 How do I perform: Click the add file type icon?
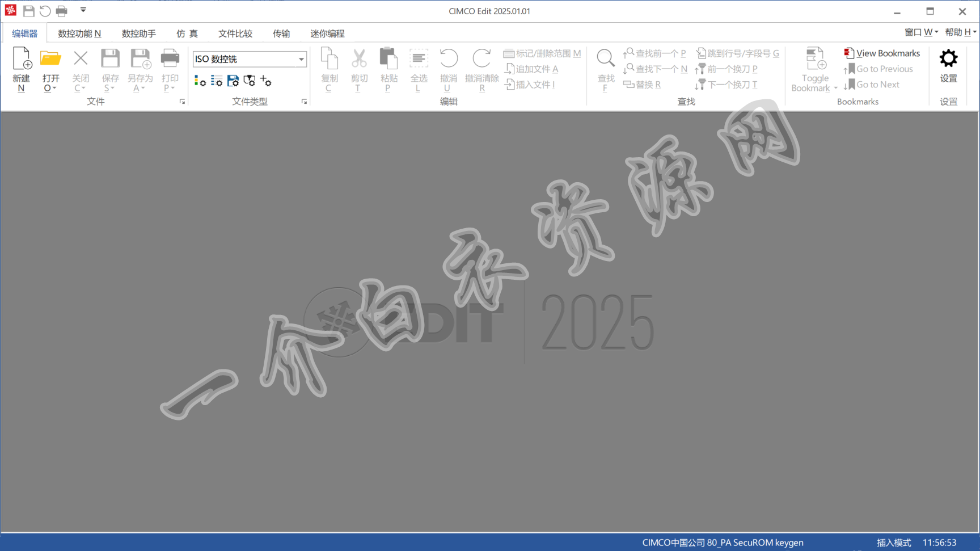click(x=265, y=81)
